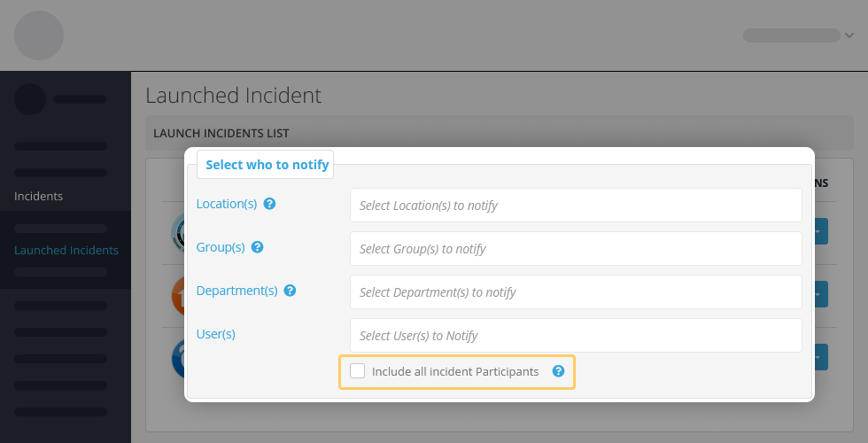Click help icon for Include all incident Participants
868x443 pixels.
559,371
